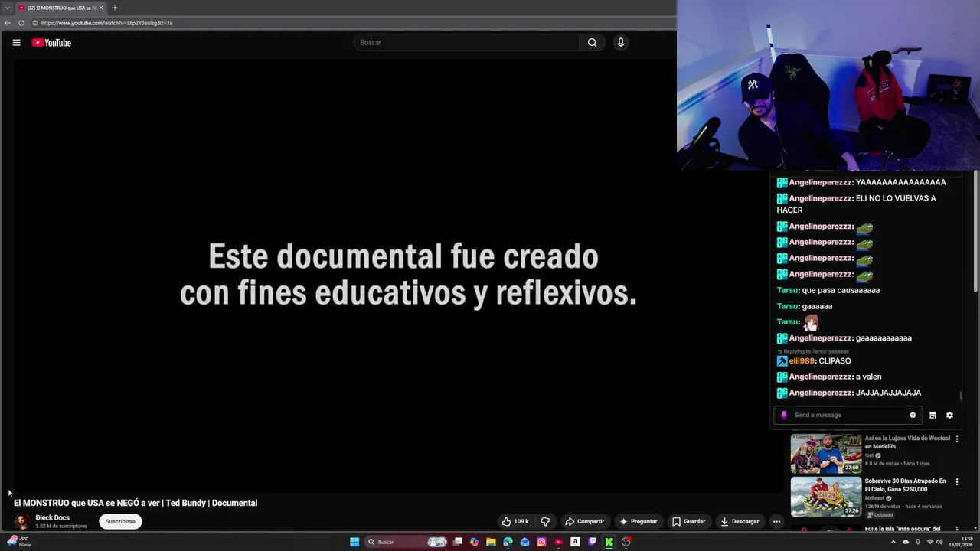Open the chat emoji picker
This screenshot has width=980, height=551.
click(x=913, y=415)
